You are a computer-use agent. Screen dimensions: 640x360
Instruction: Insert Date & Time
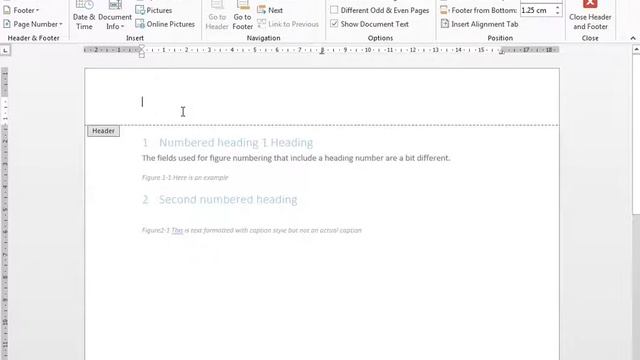pyautogui.click(x=84, y=16)
